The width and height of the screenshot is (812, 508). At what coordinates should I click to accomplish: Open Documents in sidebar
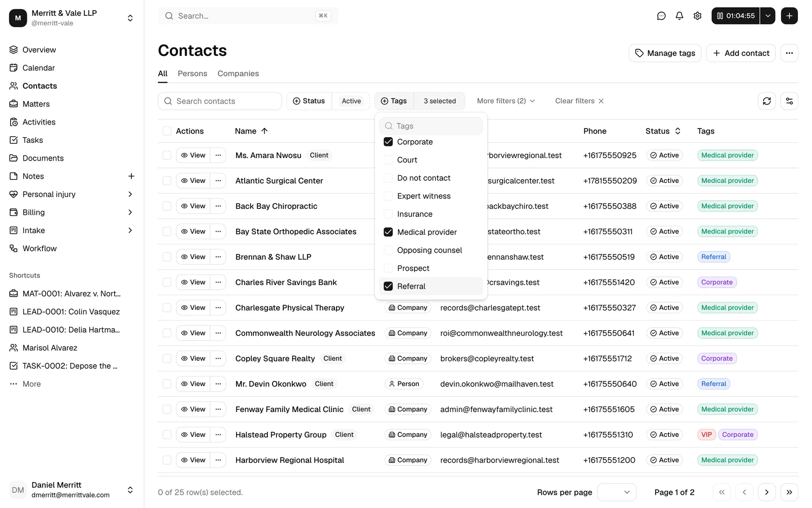tap(43, 158)
